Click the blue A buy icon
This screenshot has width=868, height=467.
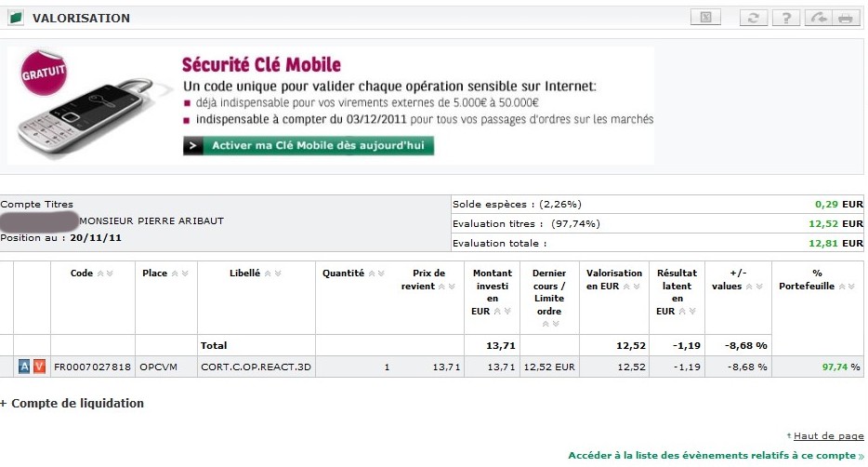(x=24, y=367)
